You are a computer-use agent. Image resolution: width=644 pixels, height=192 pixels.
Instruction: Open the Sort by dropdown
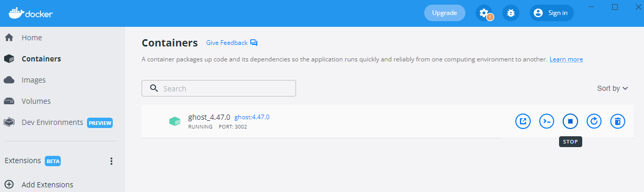613,88
